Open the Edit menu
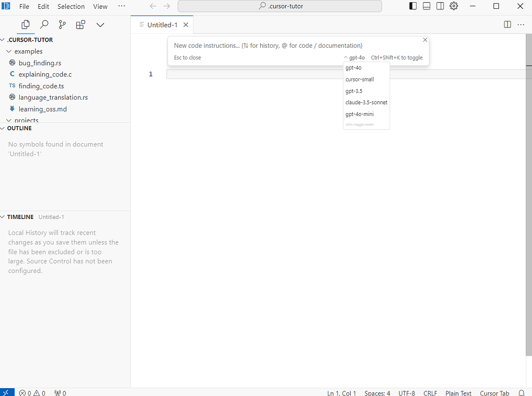The height and width of the screenshot is (396, 532). [44, 6]
